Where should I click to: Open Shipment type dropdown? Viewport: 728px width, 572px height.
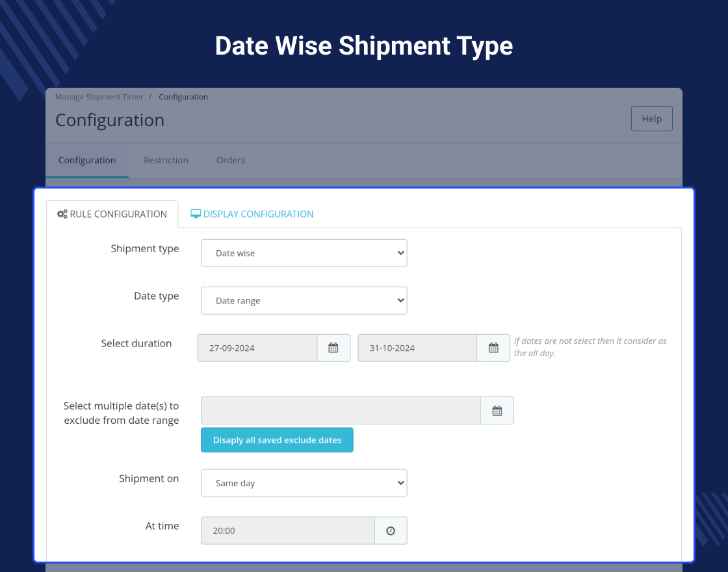pos(304,253)
